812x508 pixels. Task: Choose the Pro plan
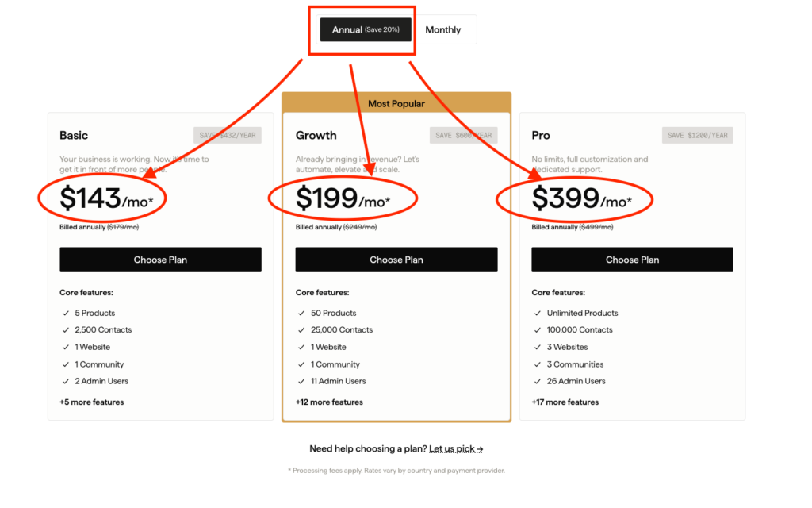pyautogui.click(x=632, y=260)
